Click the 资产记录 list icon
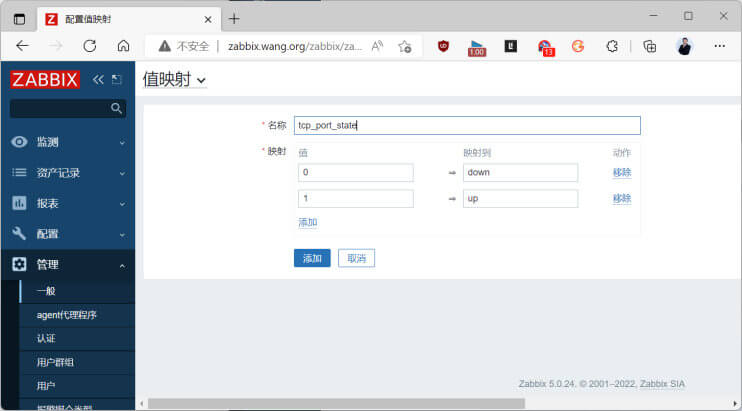Image resolution: width=742 pixels, height=411 pixels. coord(19,173)
